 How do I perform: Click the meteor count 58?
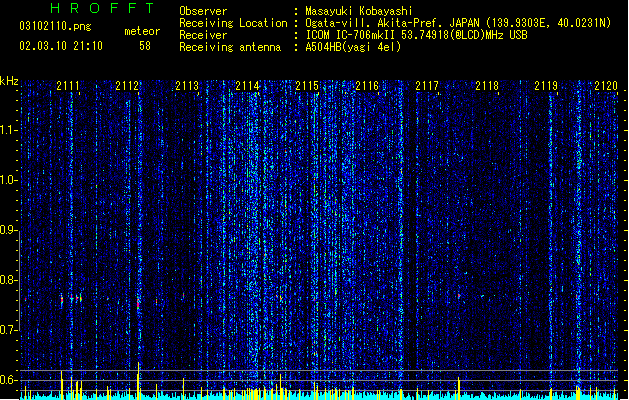coord(145,46)
